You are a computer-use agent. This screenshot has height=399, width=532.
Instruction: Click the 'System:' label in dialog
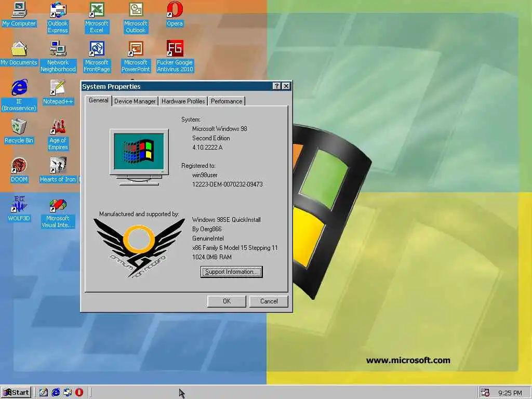(191, 119)
